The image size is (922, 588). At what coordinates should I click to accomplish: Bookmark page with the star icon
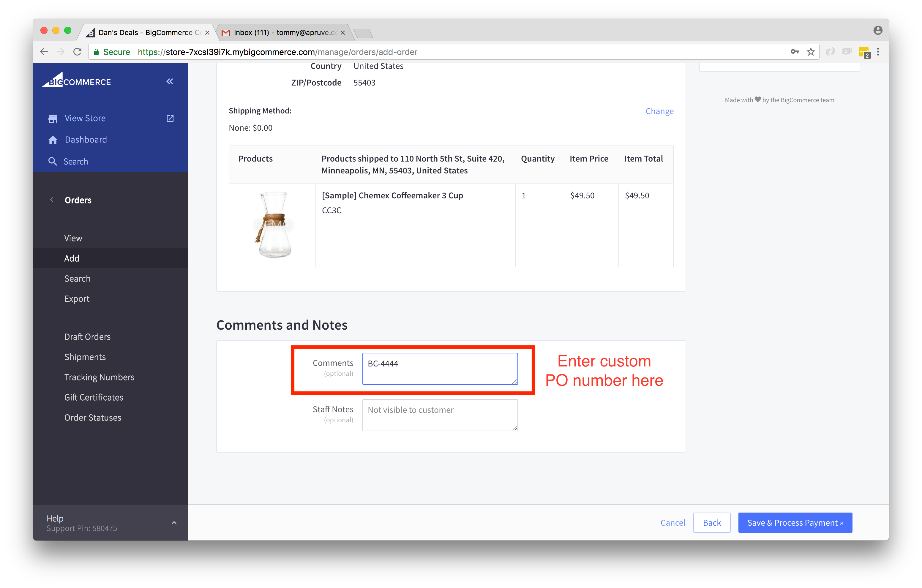coord(811,52)
